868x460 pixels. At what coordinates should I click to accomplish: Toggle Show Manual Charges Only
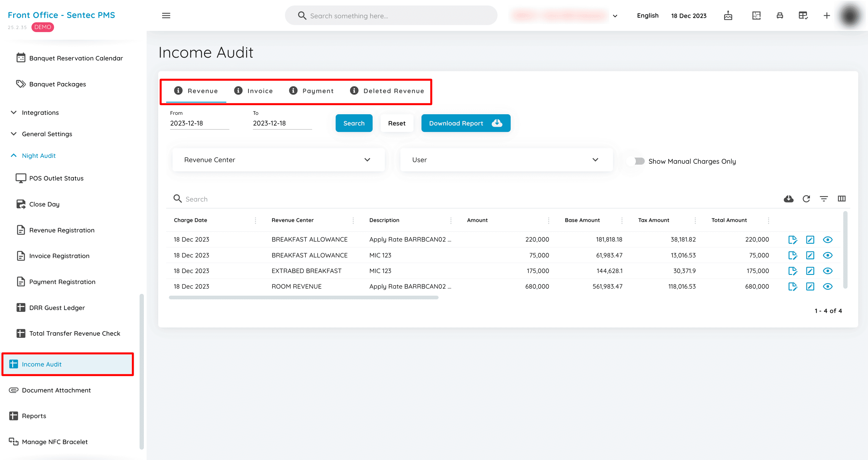pyautogui.click(x=636, y=161)
